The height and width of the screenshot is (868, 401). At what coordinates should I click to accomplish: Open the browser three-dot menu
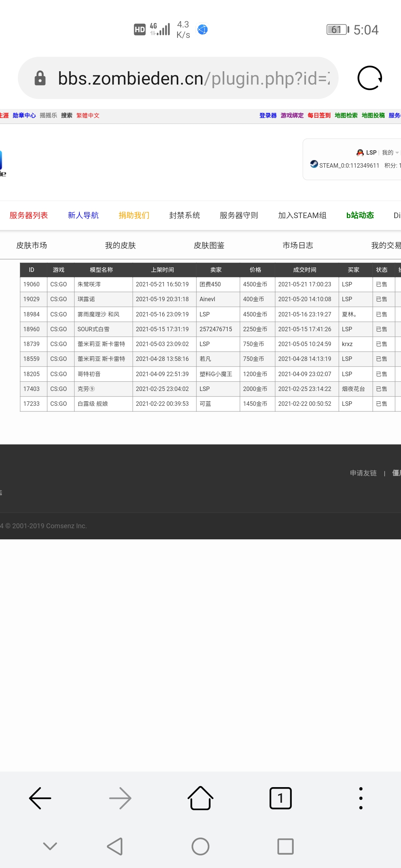coord(361,798)
